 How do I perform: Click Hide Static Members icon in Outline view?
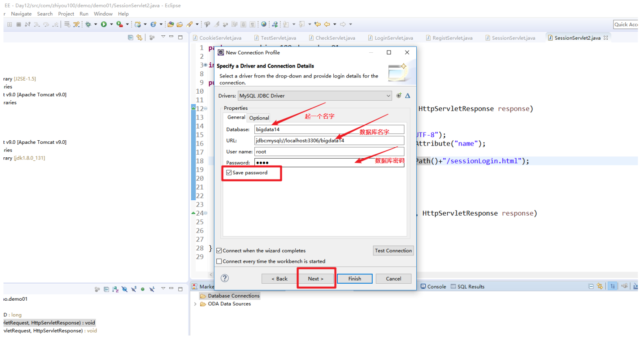tap(134, 289)
